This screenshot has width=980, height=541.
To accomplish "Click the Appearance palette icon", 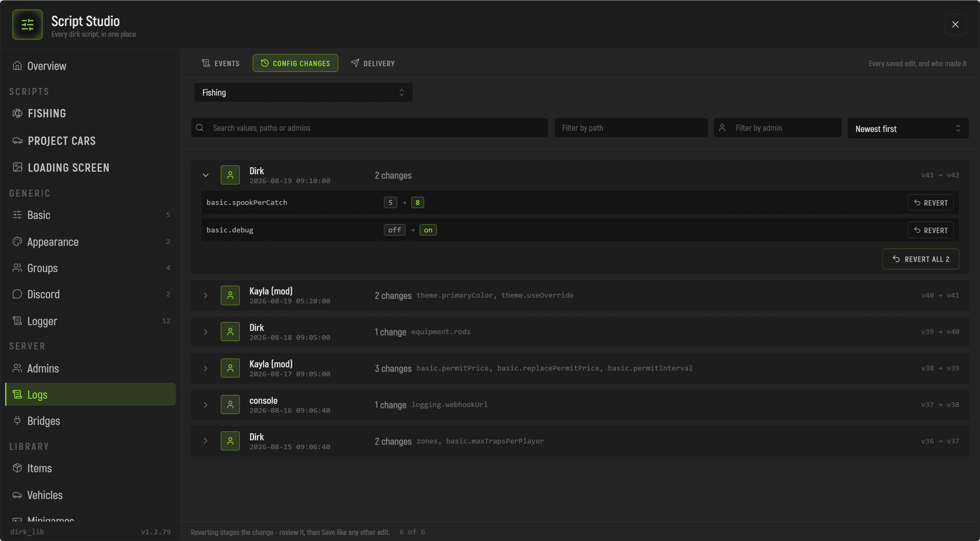I will (17, 242).
